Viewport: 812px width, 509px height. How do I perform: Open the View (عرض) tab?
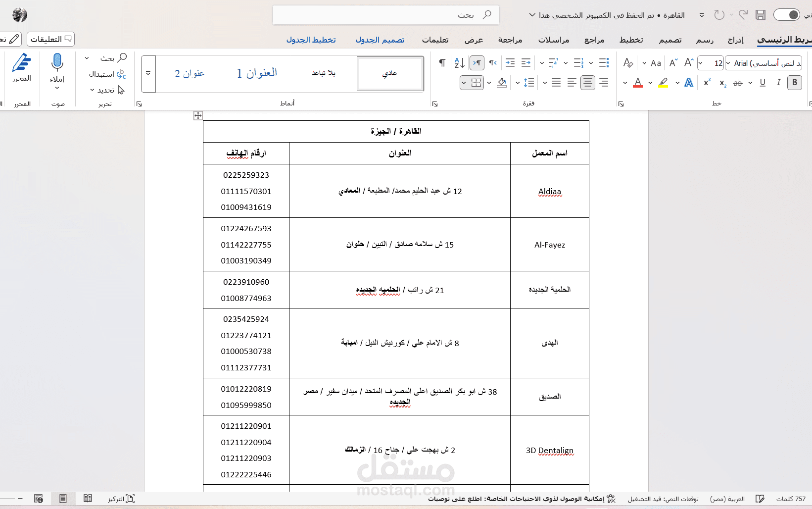[474, 40]
